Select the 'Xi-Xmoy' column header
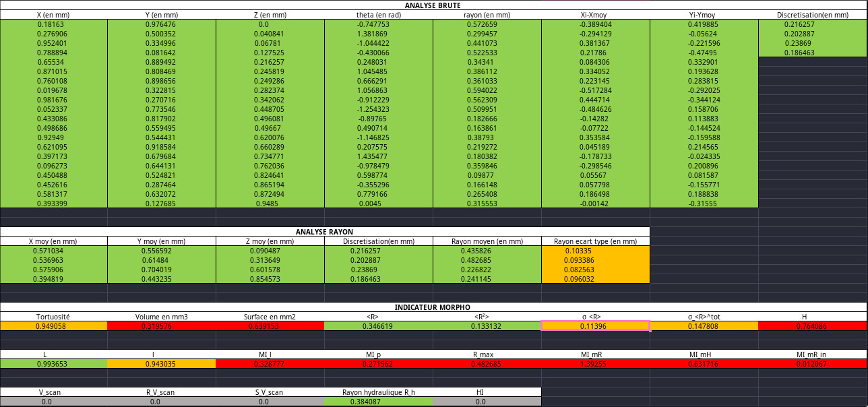 point(596,15)
